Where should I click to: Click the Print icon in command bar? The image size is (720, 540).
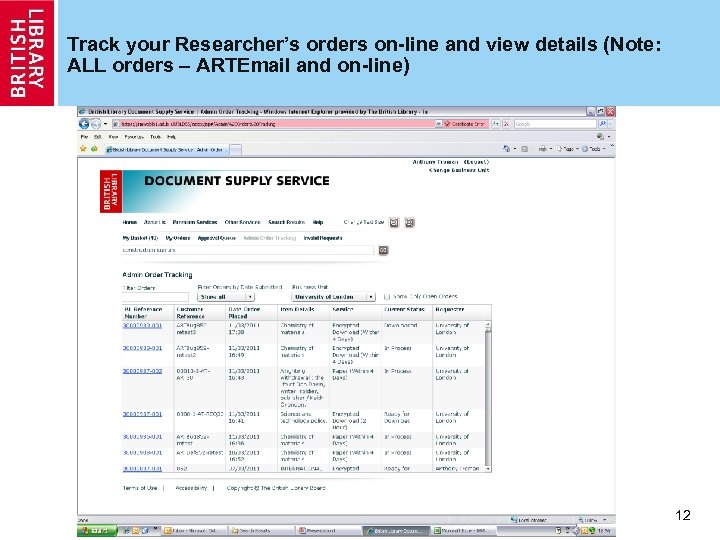click(543, 149)
